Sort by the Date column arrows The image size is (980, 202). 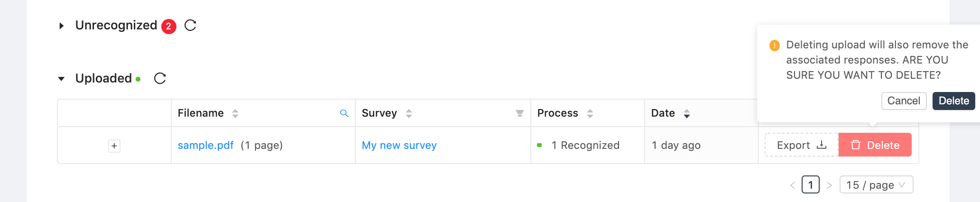[687, 113]
